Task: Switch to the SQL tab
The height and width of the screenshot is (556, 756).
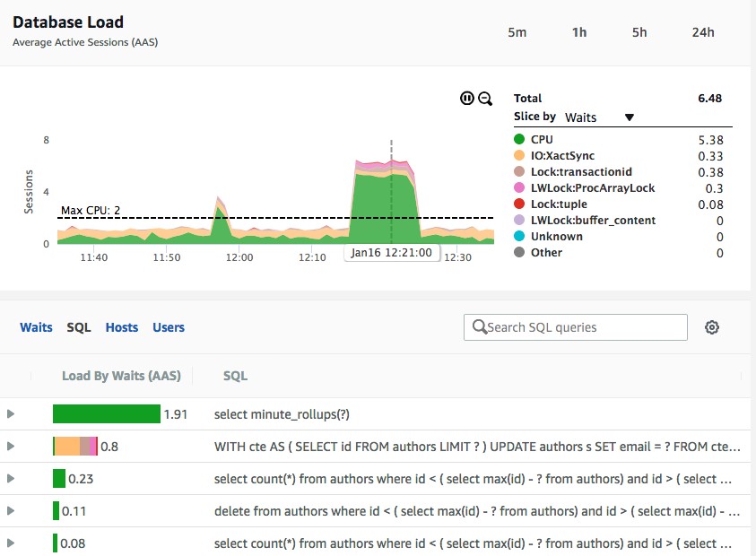Action: click(79, 327)
